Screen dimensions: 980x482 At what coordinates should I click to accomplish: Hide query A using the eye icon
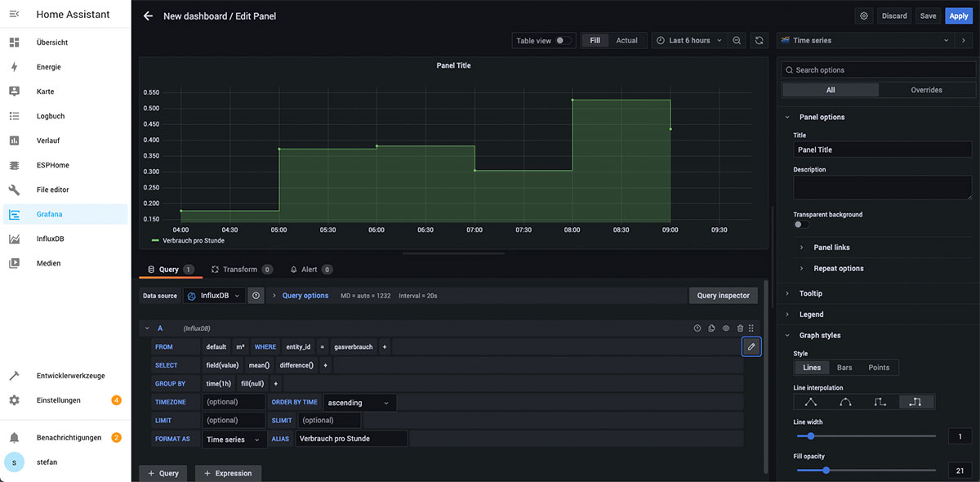click(x=726, y=328)
